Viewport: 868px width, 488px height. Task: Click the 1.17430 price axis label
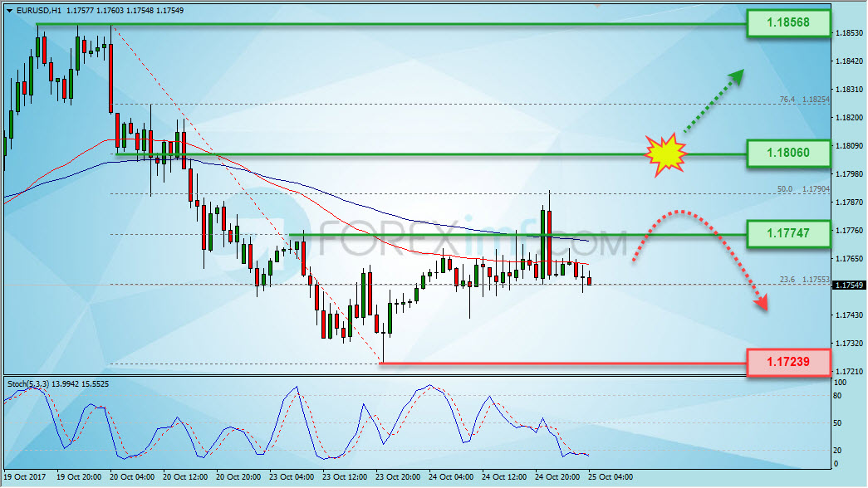849,315
